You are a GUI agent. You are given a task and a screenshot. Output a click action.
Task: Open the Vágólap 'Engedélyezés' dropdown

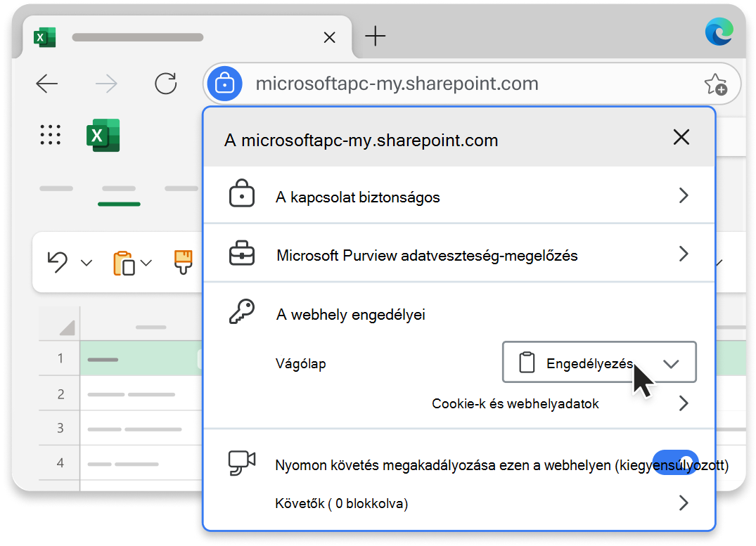click(x=599, y=362)
